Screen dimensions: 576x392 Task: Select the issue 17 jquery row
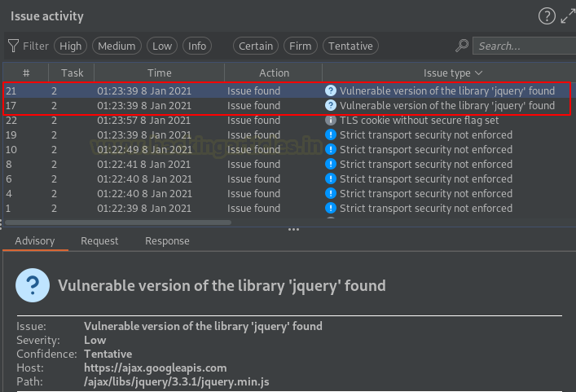287,105
